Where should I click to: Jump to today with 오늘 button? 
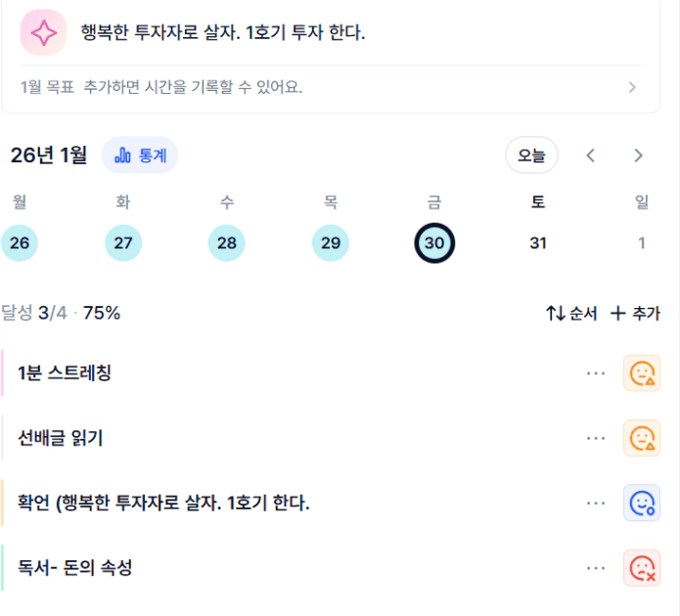click(x=531, y=155)
